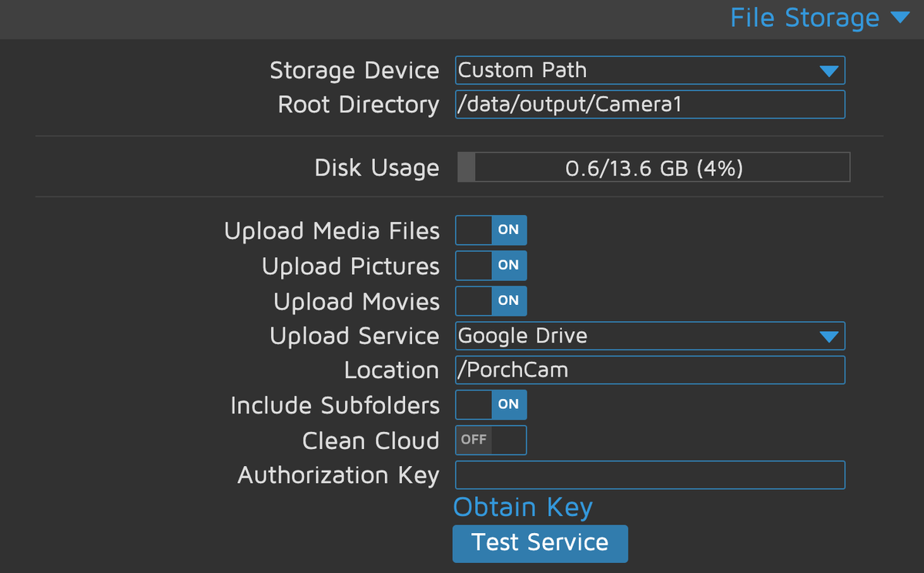
Task: Edit the Root Directory path field
Action: coord(650,105)
